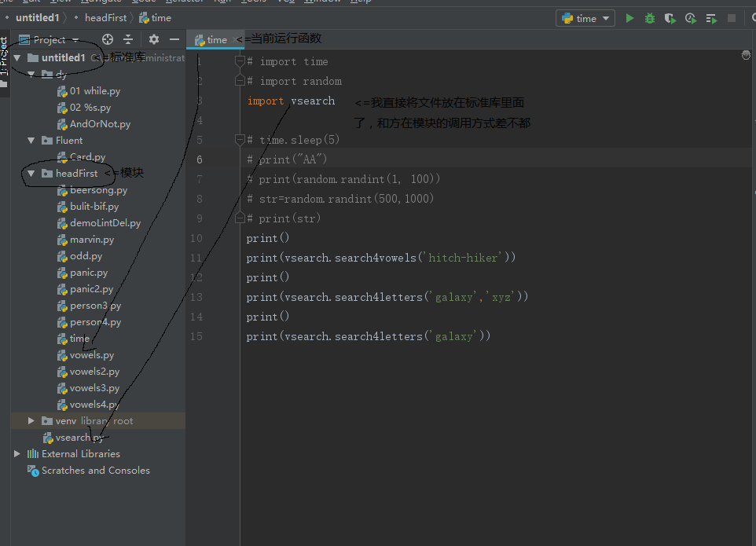Open 01 while.py in tree
Screen dimensions: 756x546
click(89, 91)
